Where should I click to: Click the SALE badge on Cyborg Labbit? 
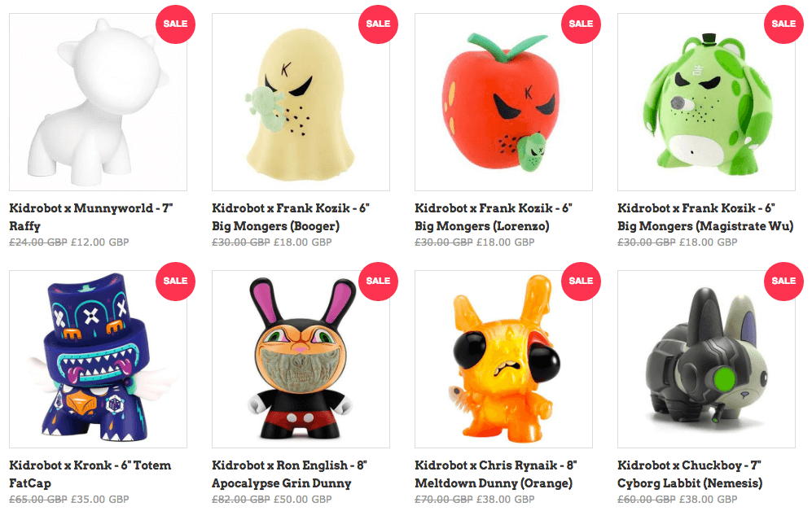click(783, 281)
